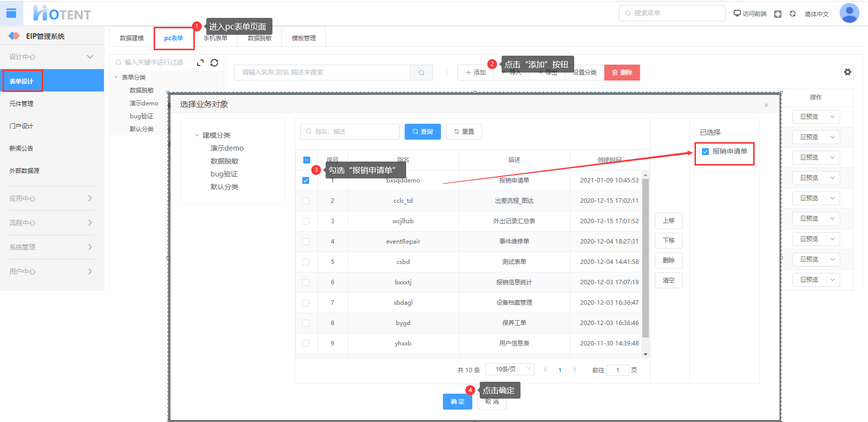
Task: Toggle the select-all header checkbox
Action: coord(306,160)
